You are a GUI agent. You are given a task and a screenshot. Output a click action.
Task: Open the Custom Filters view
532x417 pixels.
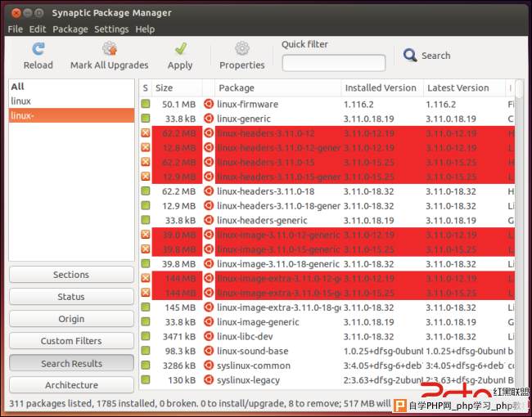click(71, 341)
